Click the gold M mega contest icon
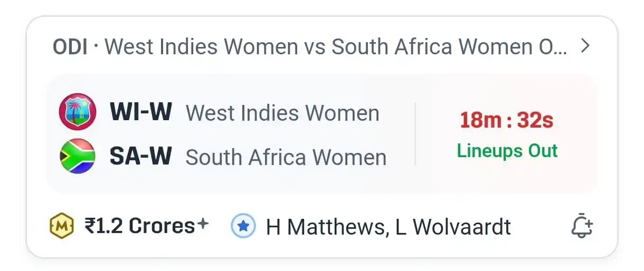Screen dimensions: 644x271 click(62, 226)
